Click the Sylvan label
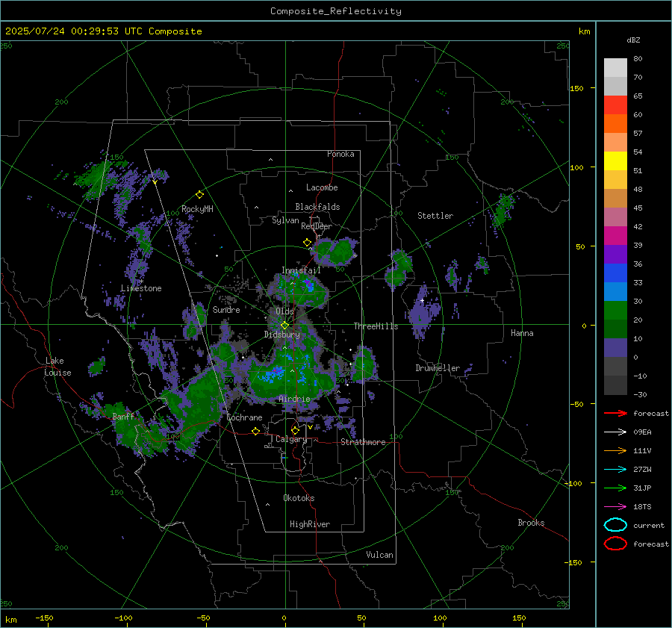 point(285,220)
